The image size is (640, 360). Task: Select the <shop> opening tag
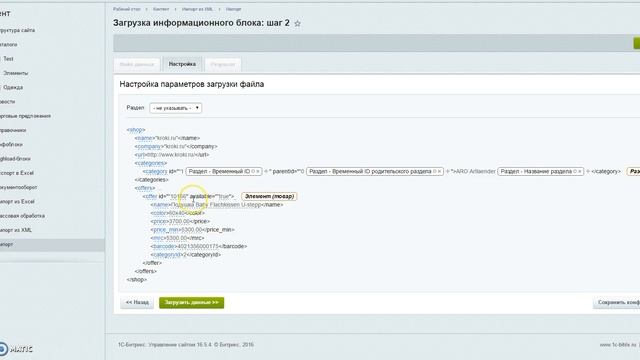click(x=136, y=130)
